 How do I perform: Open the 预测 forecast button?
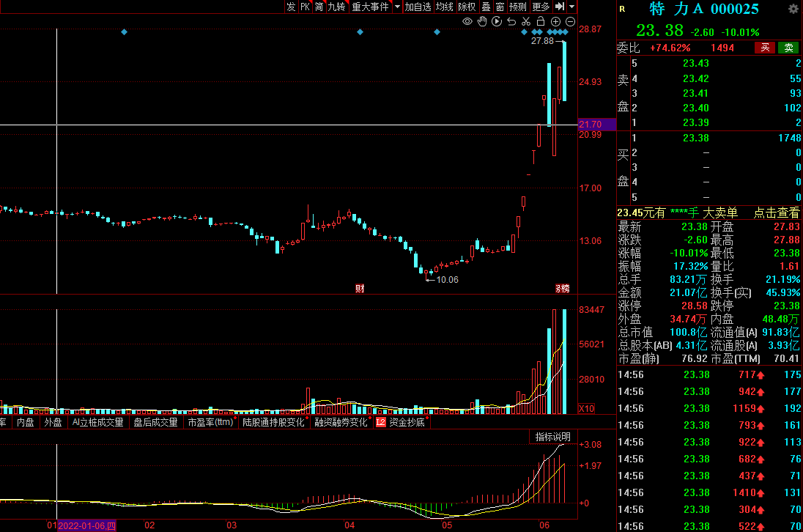[518, 7]
